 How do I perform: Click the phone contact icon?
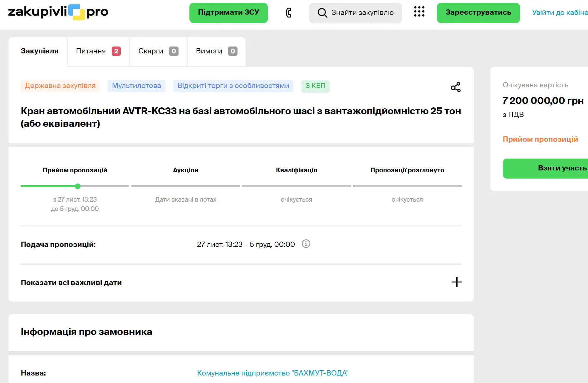289,13
